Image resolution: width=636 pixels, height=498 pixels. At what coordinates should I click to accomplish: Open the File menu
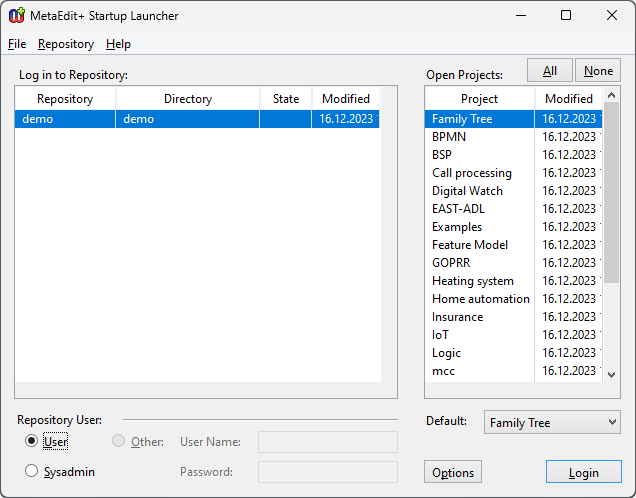(17, 44)
